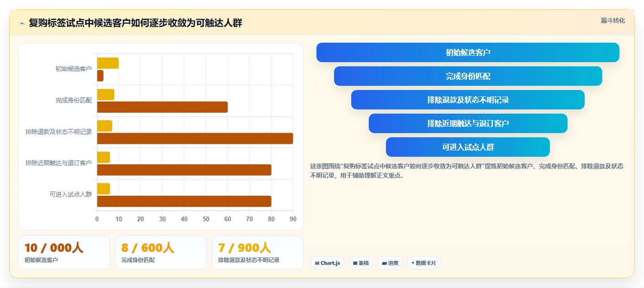Click the brown bar for 完成身份匹配

click(162, 107)
